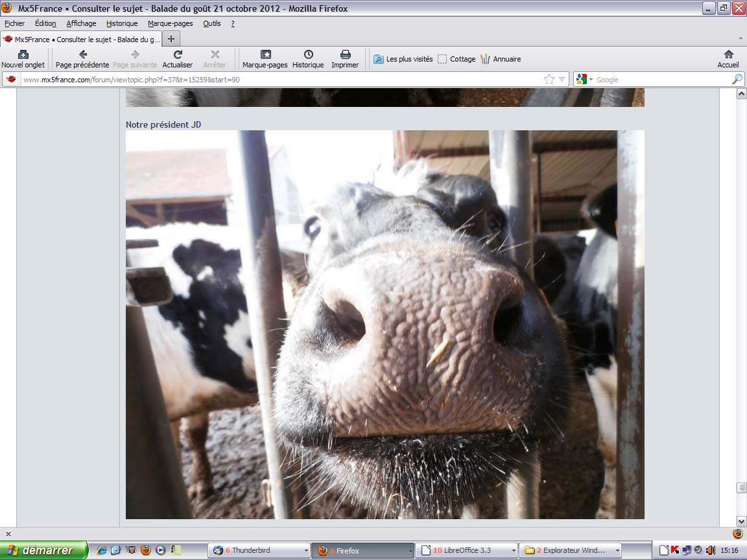Select the Mx5France Consulter le sujet tab
Viewport: 747px width, 560px height.
pyautogui.click(x=82, y=40)
